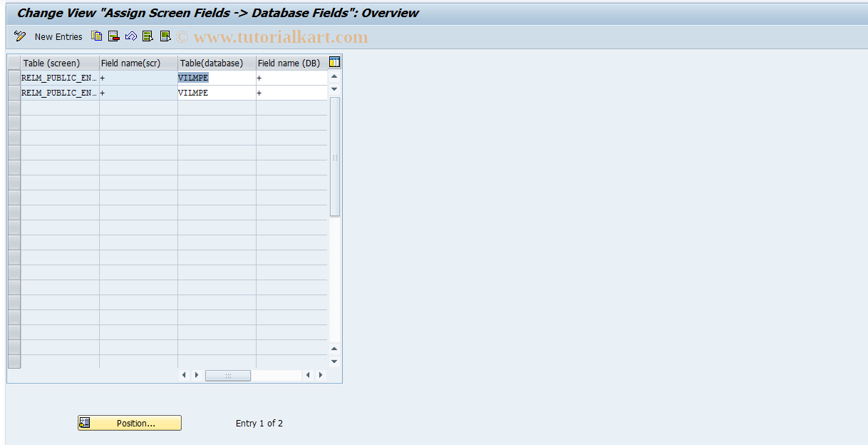Open table settings configuration icon

pyautogui.click(x=335, y=63)
